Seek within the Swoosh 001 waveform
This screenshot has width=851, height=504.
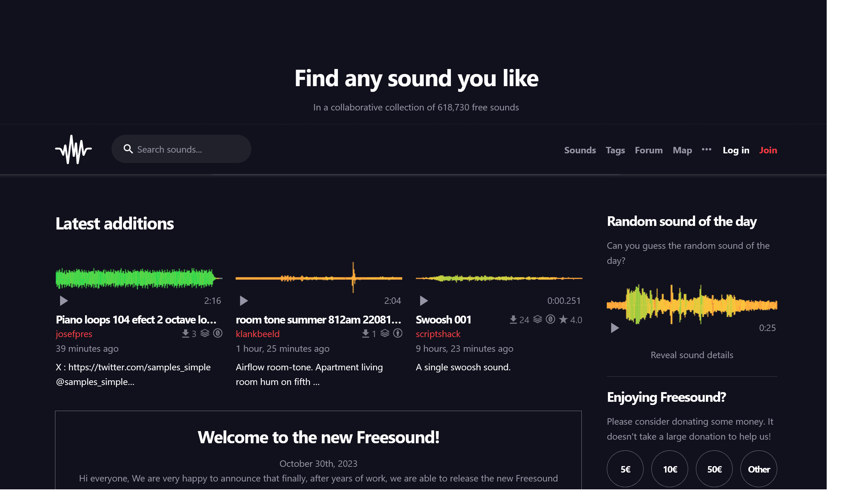coord(499,278)
